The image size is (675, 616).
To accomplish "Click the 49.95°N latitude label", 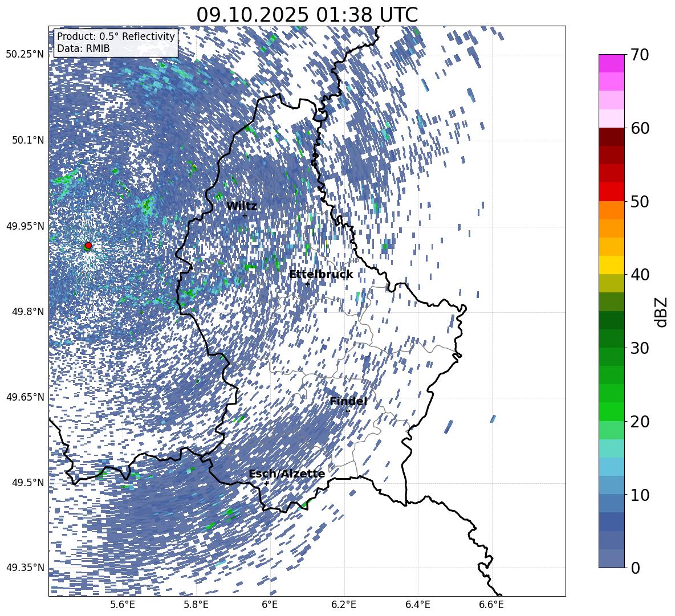I will [x=25, y=226].
